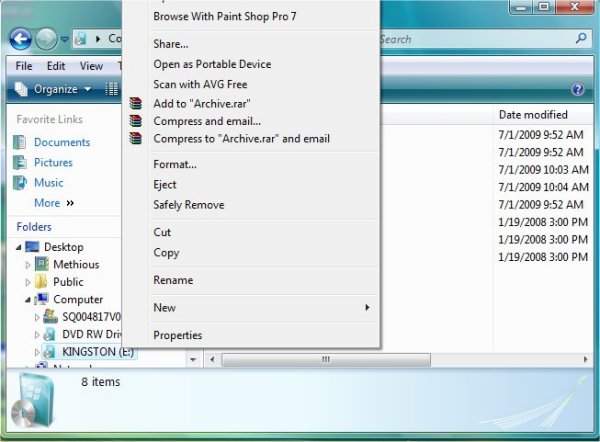Click the horizontal scrollbar left arrow
Viewport: 600px width, 442px height.
(x=212, y=359)
